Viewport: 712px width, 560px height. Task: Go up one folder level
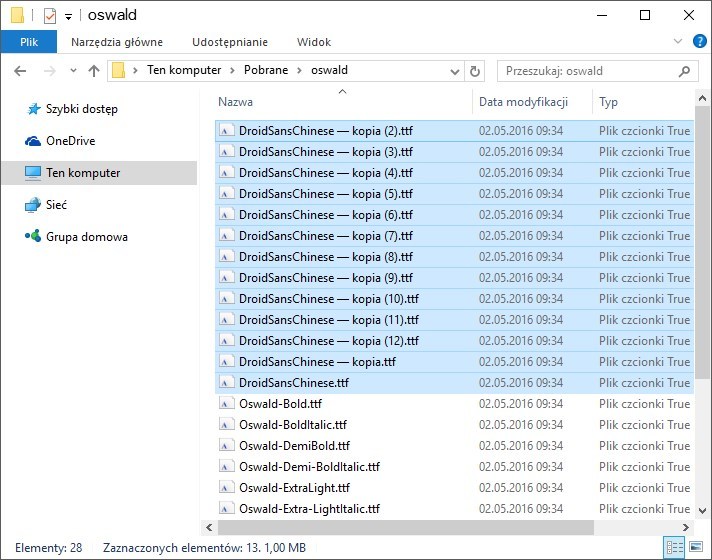(x=94, y=71)
